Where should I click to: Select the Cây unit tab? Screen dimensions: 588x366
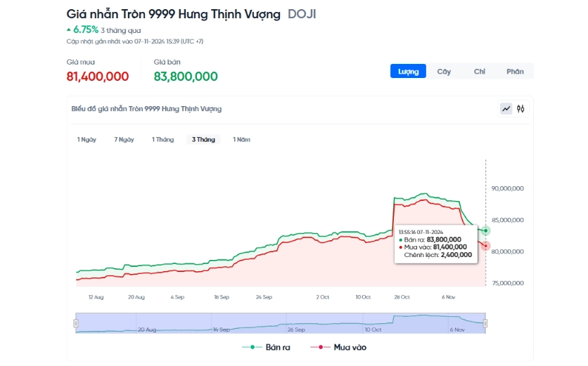(444, 71)
